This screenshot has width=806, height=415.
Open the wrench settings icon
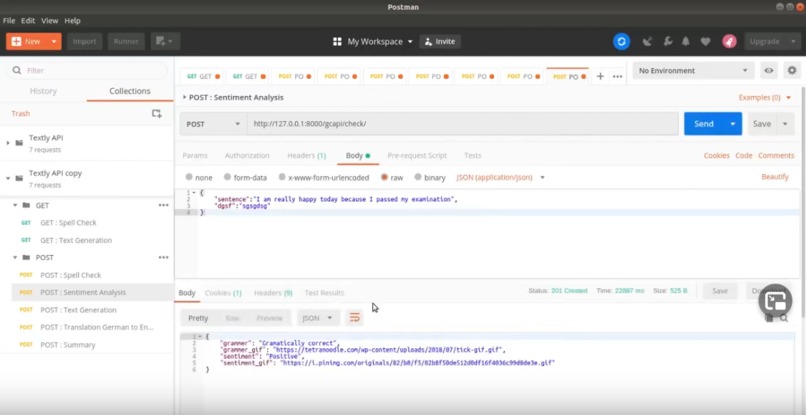point(668,42)
